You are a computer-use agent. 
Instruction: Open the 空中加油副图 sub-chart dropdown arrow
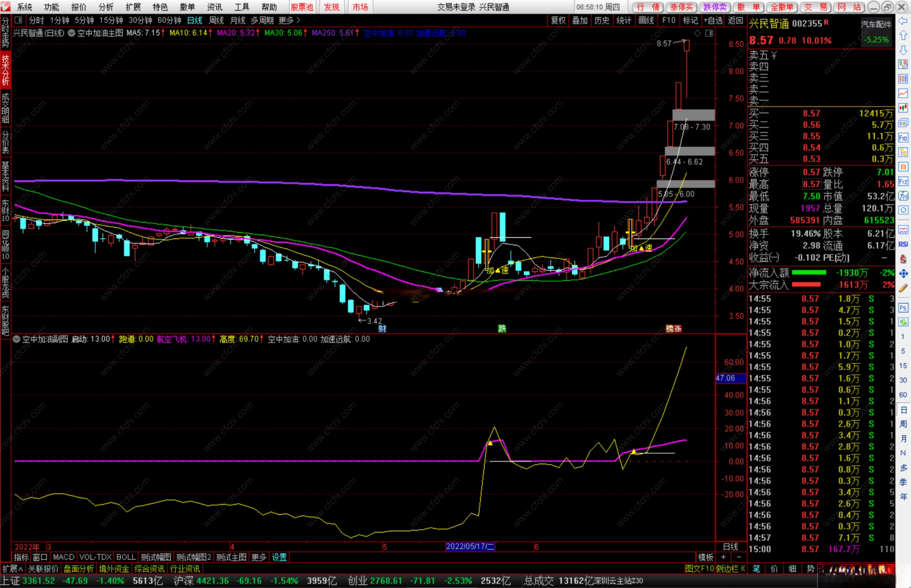point(16,339)
